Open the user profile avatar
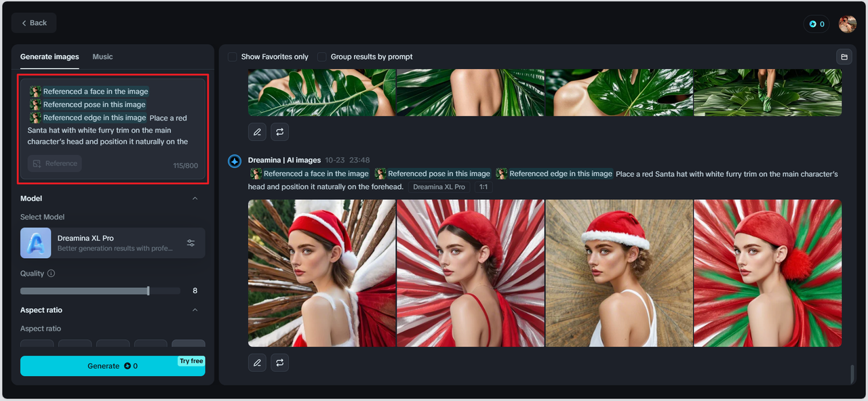 point(848,24)
